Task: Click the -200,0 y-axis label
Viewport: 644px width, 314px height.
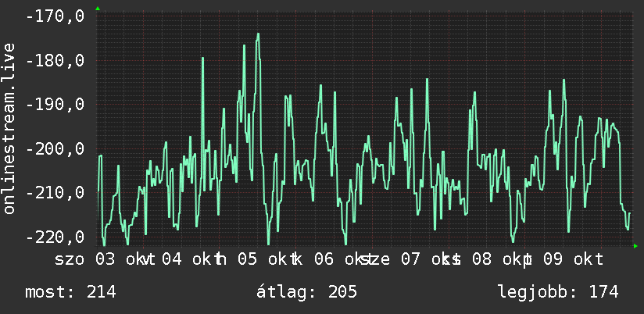Action: [x=55, y=149]
